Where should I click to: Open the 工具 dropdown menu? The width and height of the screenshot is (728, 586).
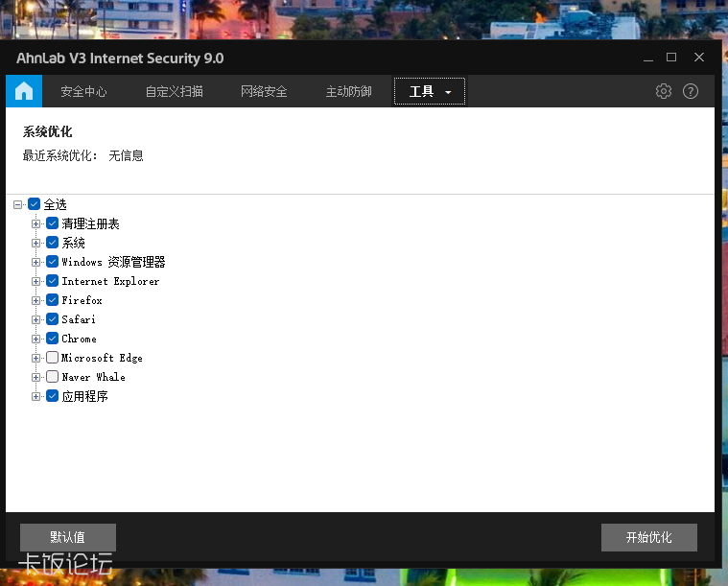(x=430, y=91)
